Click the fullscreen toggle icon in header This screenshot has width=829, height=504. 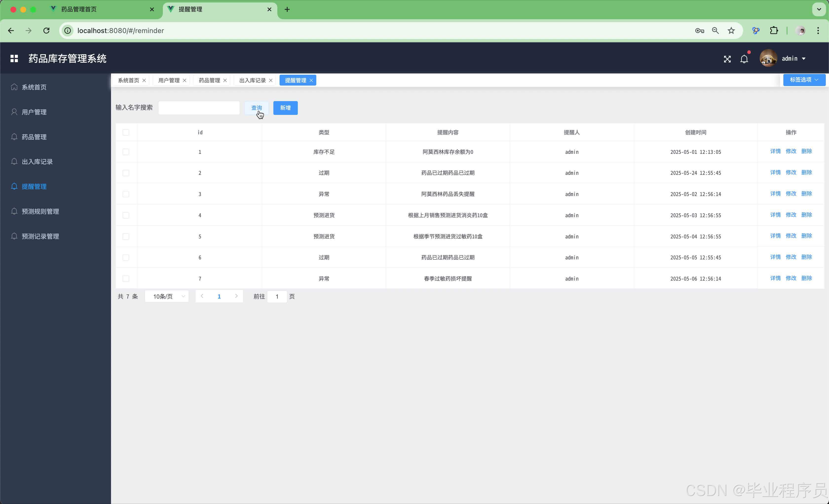(727, 59)
